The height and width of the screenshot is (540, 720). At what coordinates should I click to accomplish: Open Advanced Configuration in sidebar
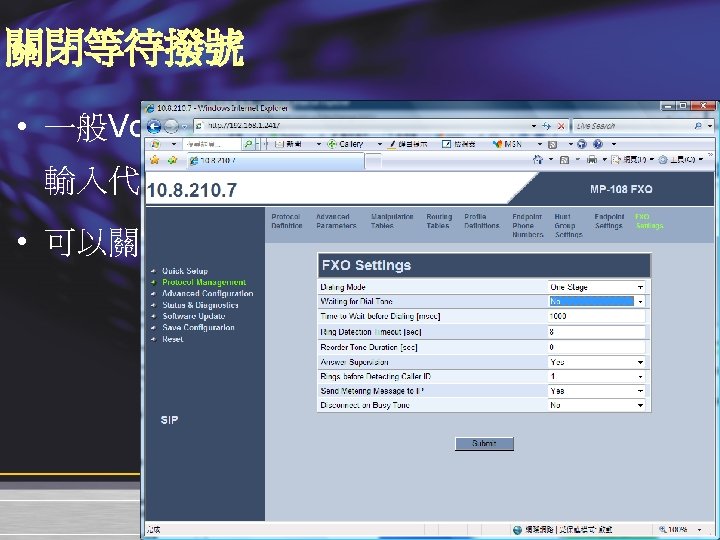click(x=208, y=293)
